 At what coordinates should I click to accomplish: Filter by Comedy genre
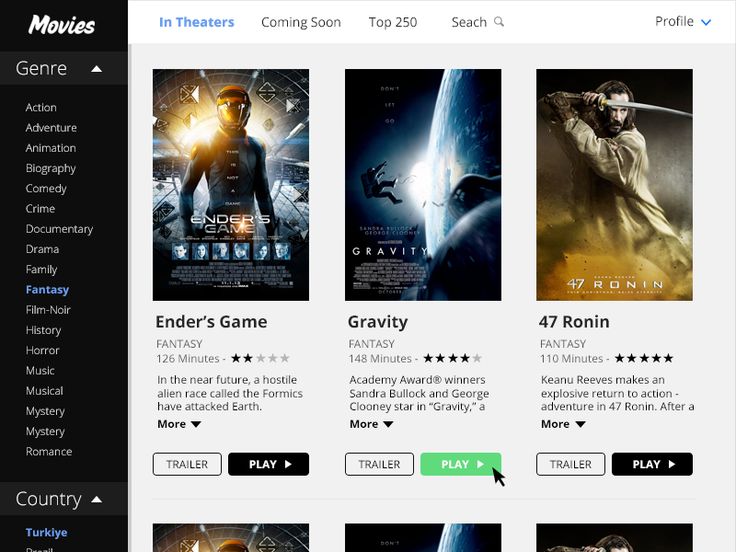46,188
